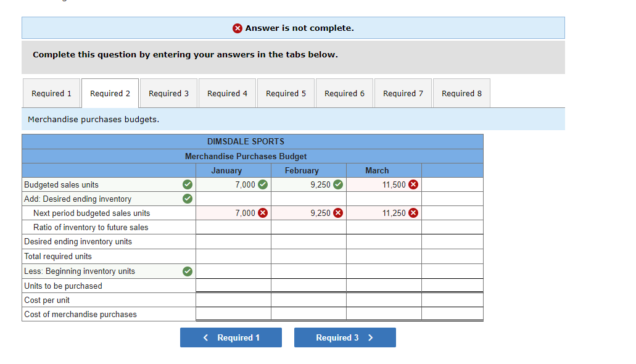Open the Required 7 tab
Screen dimensions: 636x364
coord(403,93)
